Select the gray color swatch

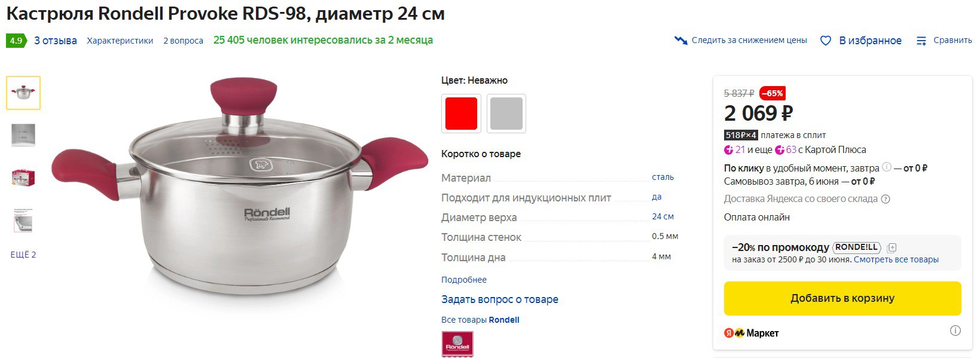click(x=506, y=114)
